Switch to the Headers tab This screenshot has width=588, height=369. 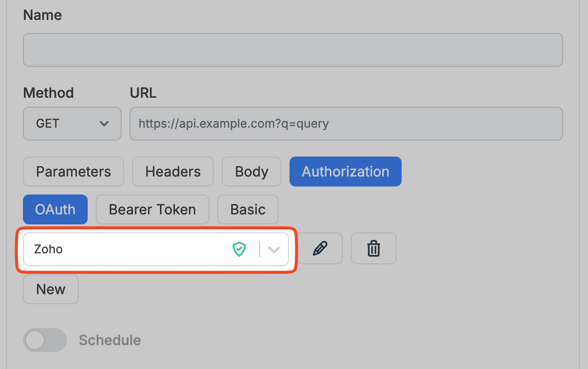172,172
